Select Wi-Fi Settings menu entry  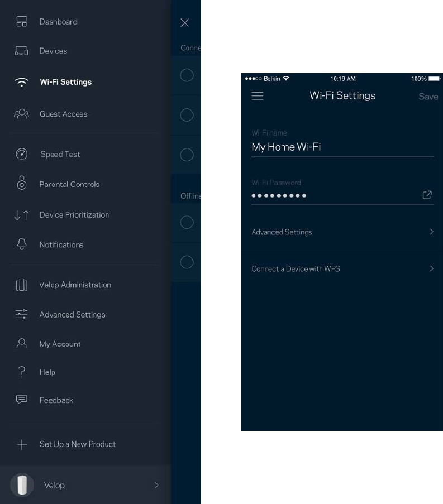(66, 82)
